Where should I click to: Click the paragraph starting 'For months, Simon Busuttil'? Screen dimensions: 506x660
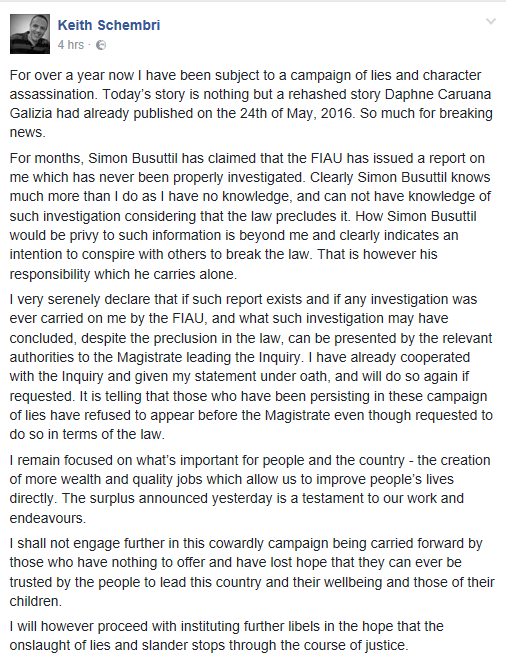coord(250,216)
